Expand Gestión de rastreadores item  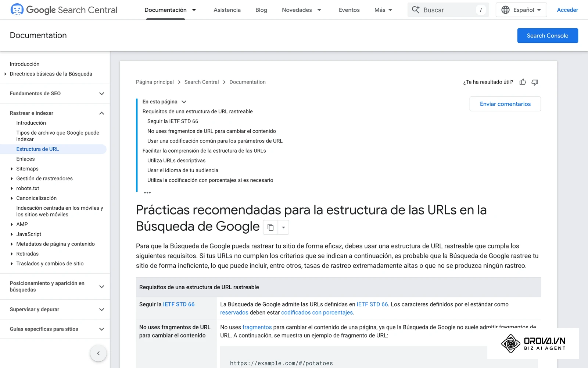pyautogui.click(x=12, y=178)
